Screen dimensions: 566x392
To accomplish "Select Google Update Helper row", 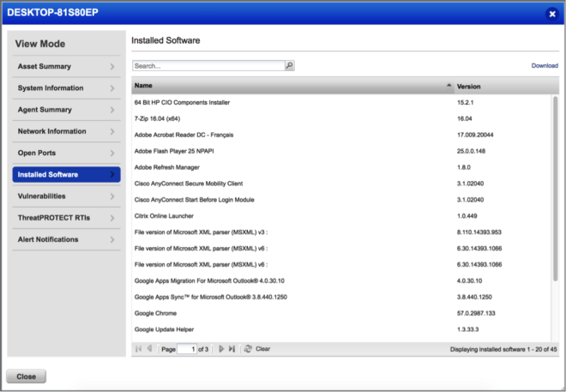I will (x=341, y=329).
